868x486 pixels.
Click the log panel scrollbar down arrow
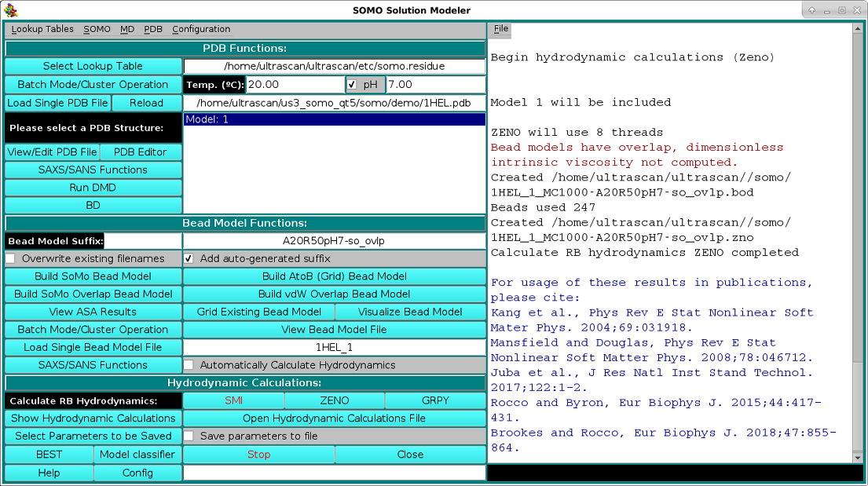coord(858,458)
